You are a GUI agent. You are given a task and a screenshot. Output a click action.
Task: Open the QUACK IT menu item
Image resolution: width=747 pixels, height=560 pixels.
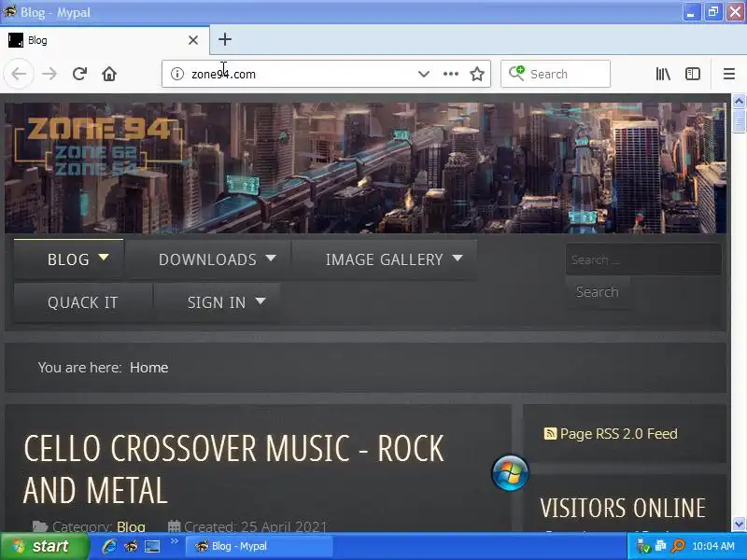tap(83, 302)
